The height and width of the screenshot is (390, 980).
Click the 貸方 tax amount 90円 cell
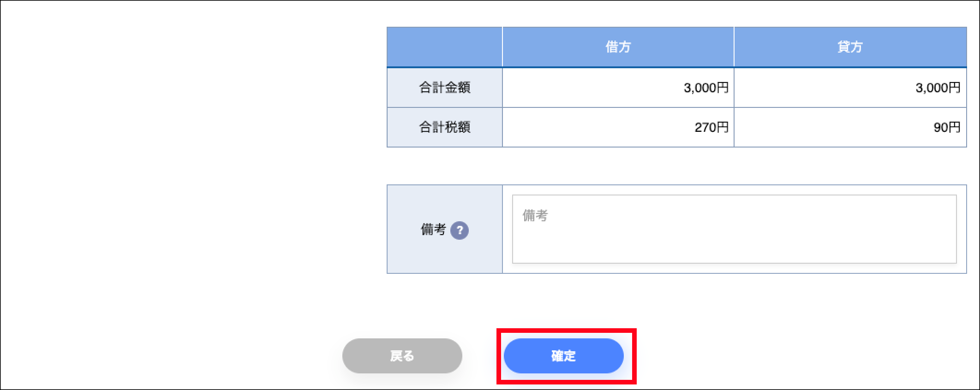pyautogui.click(x=850, y=127)
